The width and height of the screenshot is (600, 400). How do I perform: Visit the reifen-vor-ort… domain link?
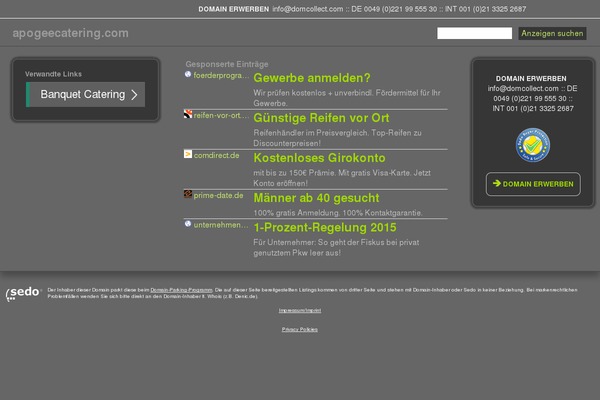tap(221, 115)
